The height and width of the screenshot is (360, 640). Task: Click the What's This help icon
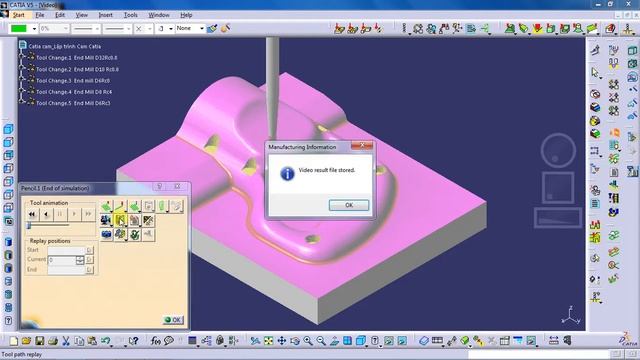tap(133, 341)
